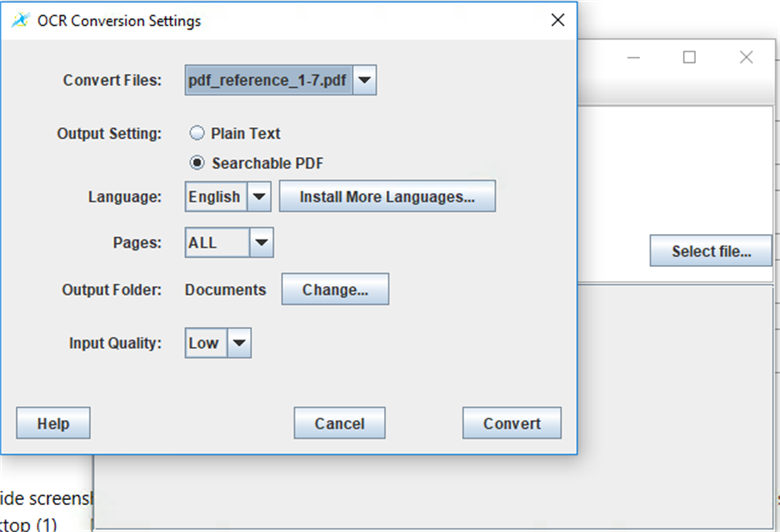Click Install More Languages

click(387, 196)
